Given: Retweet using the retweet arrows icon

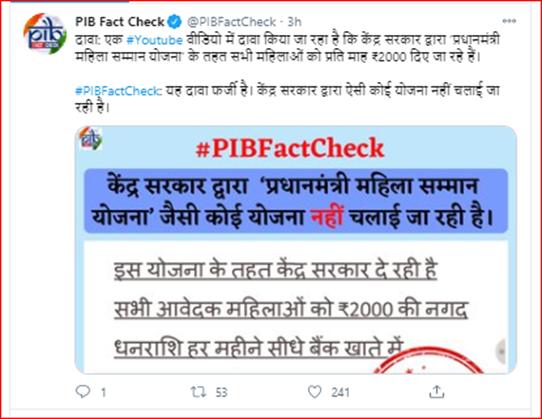Looking at the screenshot, I should click(x=198, y=392).
